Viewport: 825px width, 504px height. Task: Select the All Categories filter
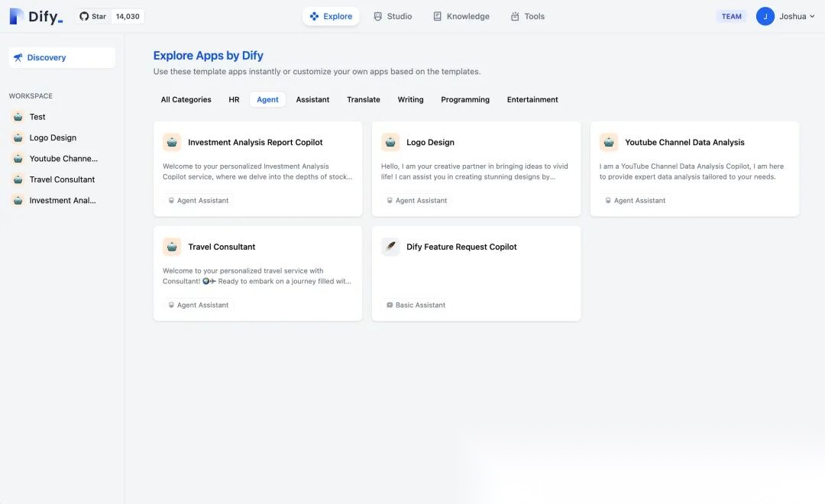tap(186, 99)
